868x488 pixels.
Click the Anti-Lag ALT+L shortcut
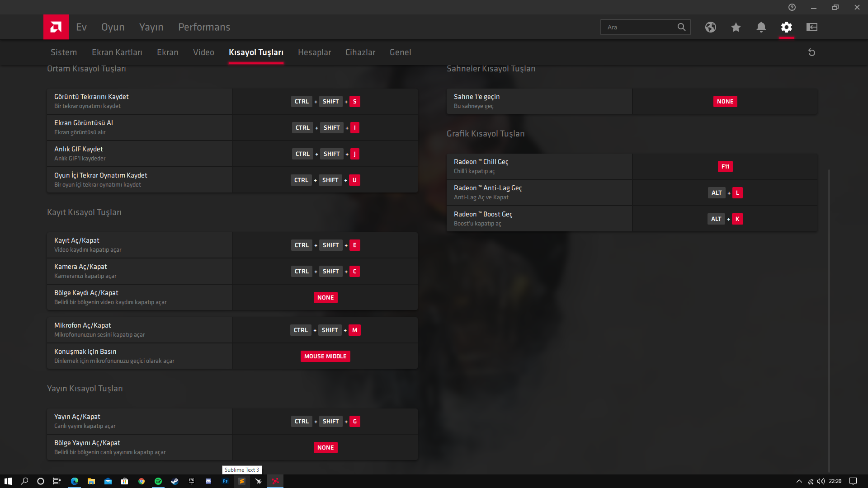(725, 193)
